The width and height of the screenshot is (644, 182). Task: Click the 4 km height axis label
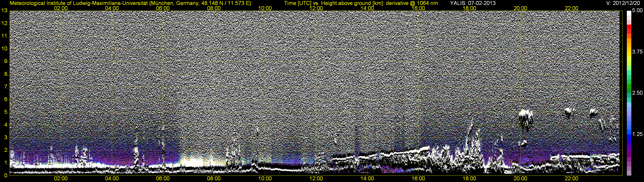tap(6, 125)
